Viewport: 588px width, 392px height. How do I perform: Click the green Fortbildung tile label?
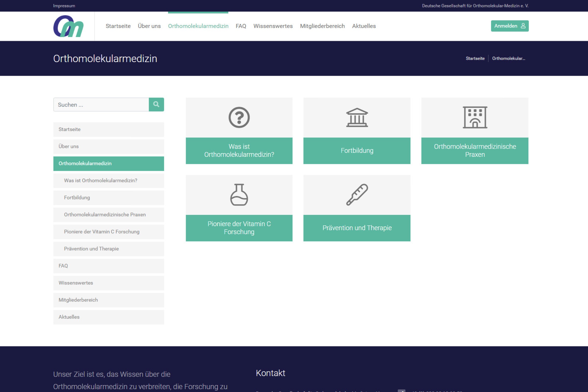(x=357, y=151)
